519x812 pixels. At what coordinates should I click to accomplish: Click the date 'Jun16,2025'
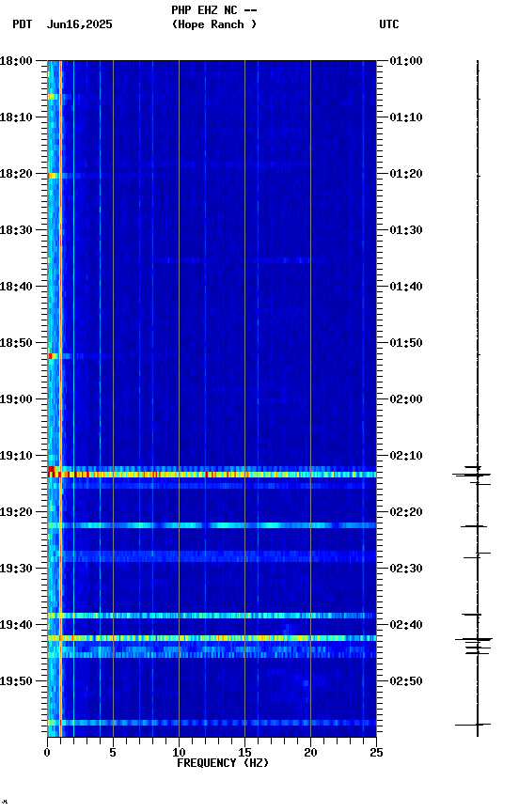[x=79, y=24]
